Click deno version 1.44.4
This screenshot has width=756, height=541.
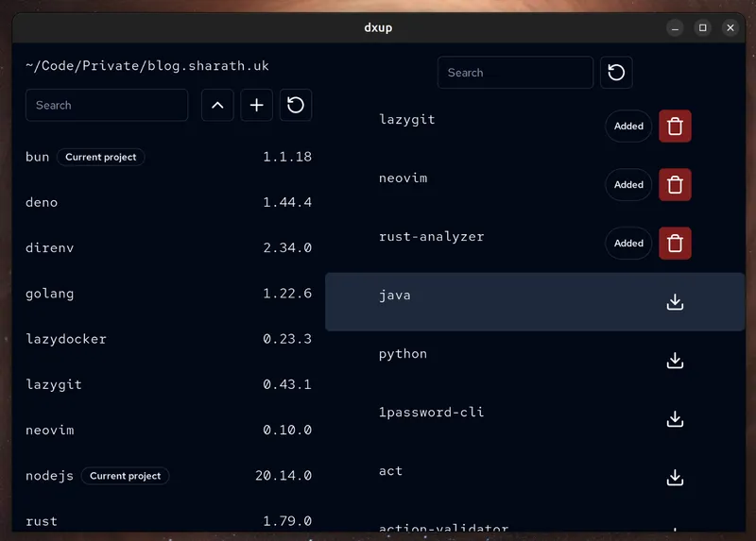click(x=287, y=202)
